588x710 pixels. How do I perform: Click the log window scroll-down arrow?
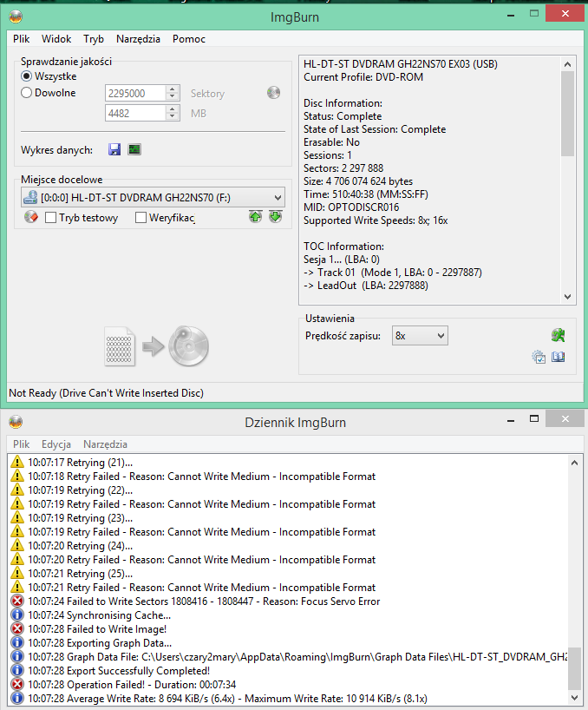(x=574, y=698)
